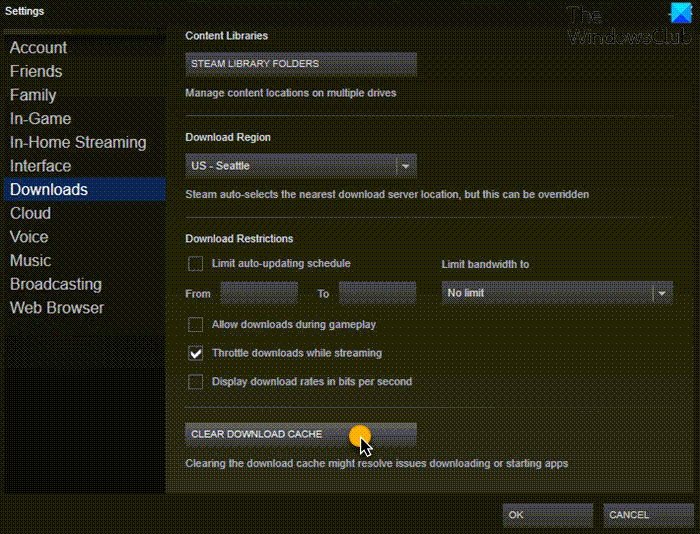Viewport: 700px width, 534px height.
Task: Click the 'Limit bandwidth to' label
Action: pyautogui.click(x=485, y=264)
